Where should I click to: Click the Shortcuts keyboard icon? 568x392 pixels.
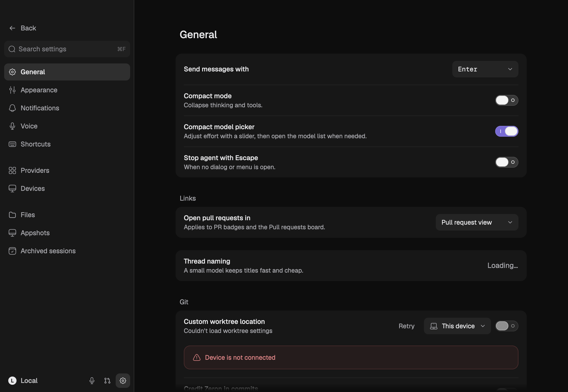(12, 144)
